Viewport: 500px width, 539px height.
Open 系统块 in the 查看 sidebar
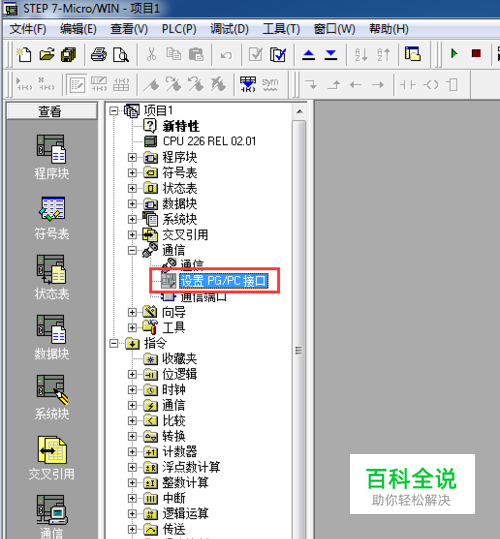[x=52, y=398]
